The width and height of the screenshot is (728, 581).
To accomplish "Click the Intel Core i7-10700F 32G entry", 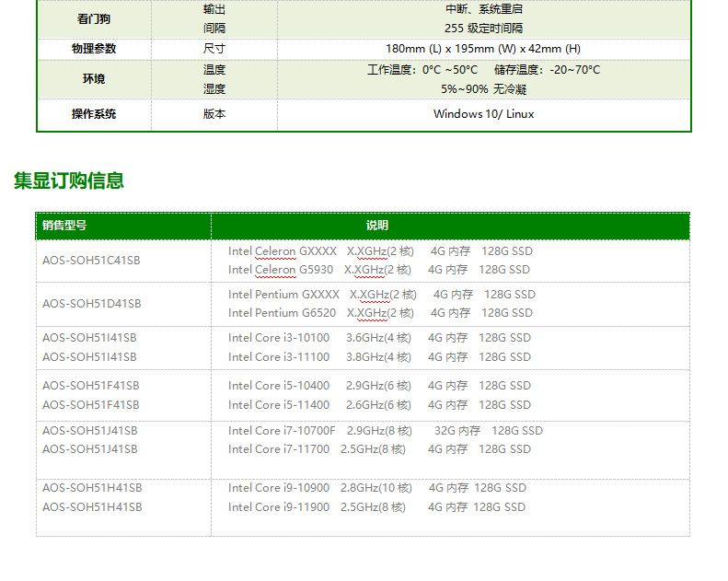I will [x=385, y=431].
